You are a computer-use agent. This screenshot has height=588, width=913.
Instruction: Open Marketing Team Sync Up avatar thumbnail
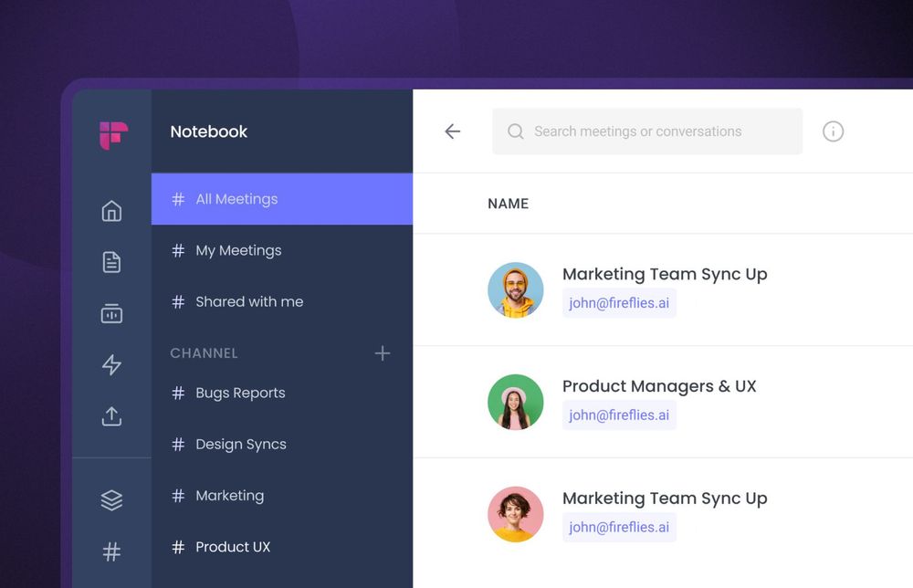pyautogui.click(x=515, y=289)
